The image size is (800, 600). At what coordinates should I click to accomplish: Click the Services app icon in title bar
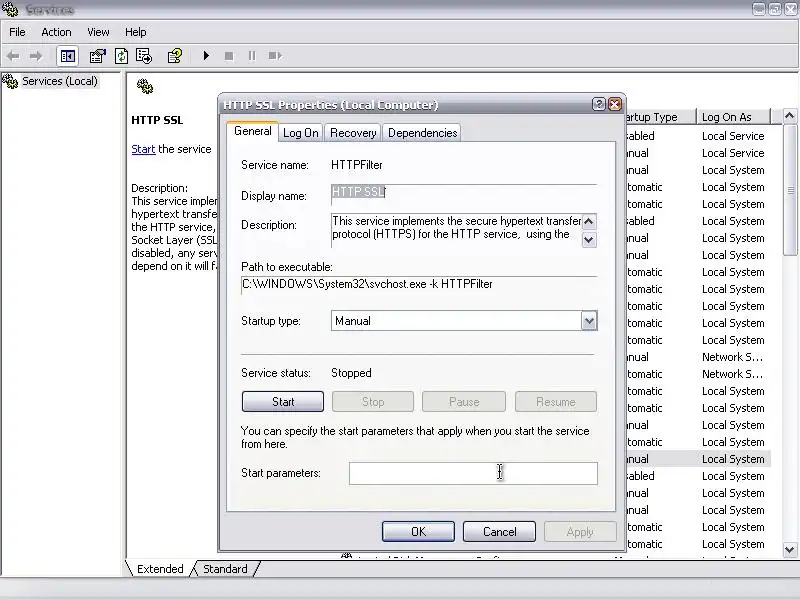click(10, 9)
